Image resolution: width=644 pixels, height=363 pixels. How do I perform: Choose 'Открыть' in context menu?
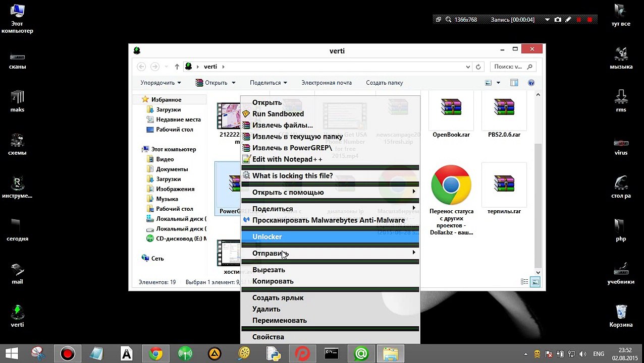click(330, 102)
